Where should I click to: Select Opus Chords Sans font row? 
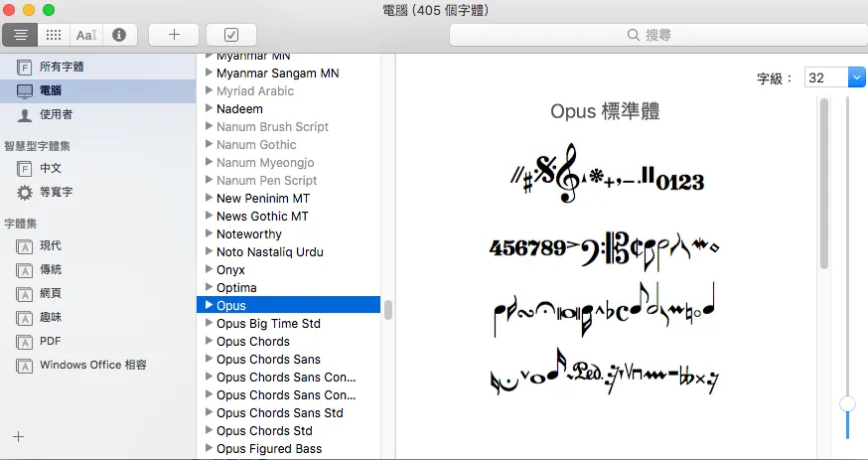click(x=288, y=360)
